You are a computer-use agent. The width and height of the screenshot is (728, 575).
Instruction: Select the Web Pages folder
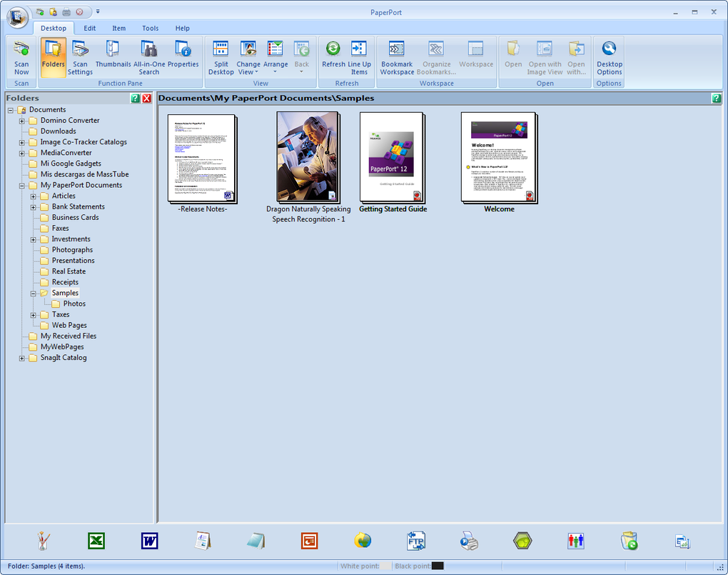69,326
